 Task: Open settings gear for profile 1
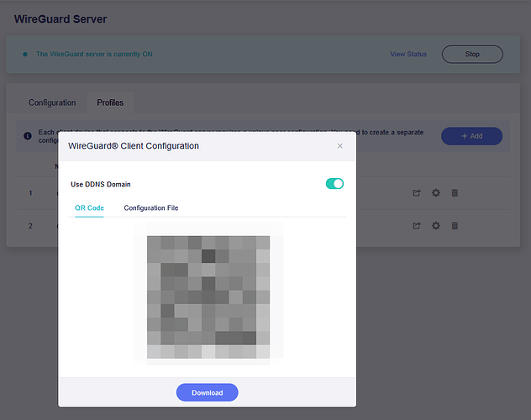point(436,193)
